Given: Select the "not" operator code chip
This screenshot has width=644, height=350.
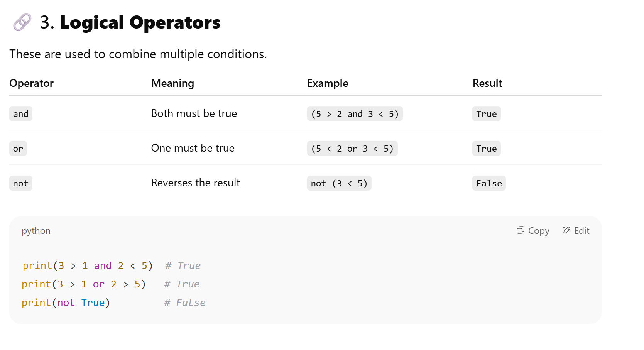Looking at the screenshot, I should (x=21, y=183).
